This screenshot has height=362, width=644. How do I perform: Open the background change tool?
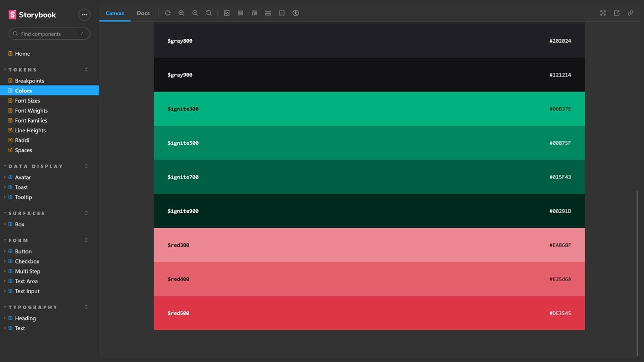[x=227, y=13]
